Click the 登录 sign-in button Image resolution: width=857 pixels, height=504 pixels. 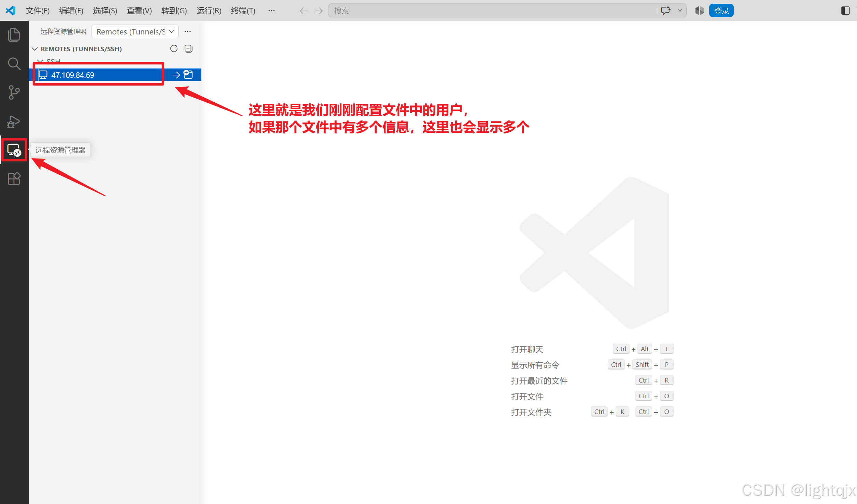[721, 11]
